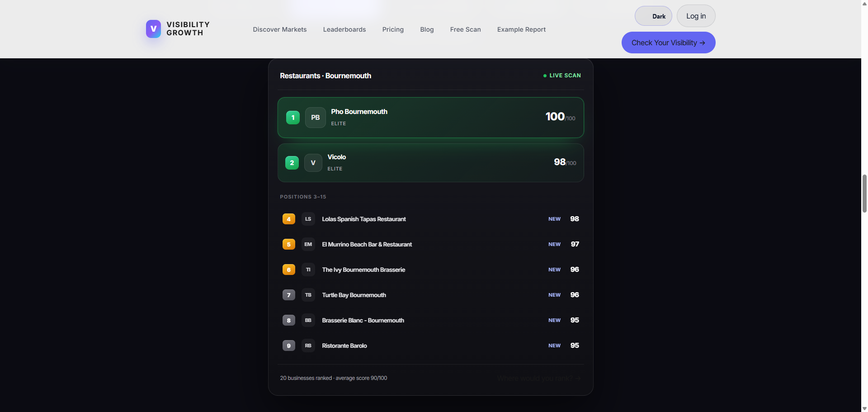Image resolution: width=868 pixels, height=412 pixels.
Task: Select the PB avatar for Pho Bournemouth
Action: click(316, 118)
